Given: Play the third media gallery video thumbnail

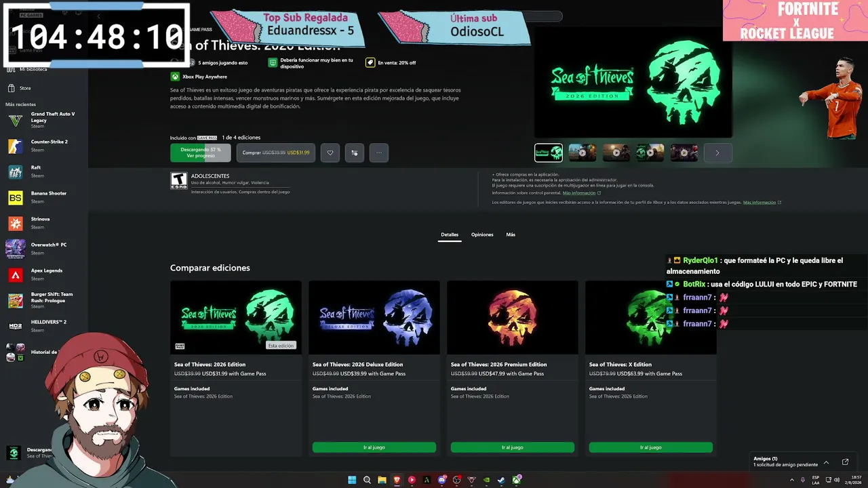Looking at the screenshot, I should click(616, 152).
